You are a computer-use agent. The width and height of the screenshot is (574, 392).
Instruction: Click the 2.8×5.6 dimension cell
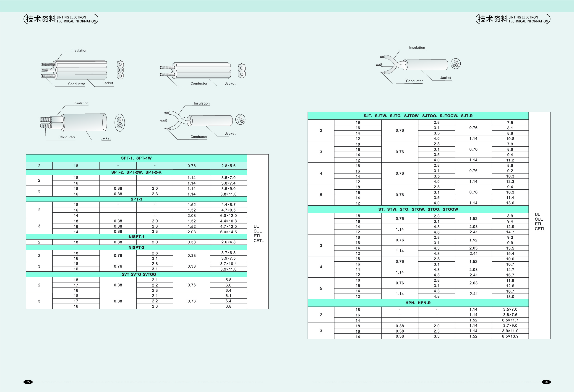[228, 166]
